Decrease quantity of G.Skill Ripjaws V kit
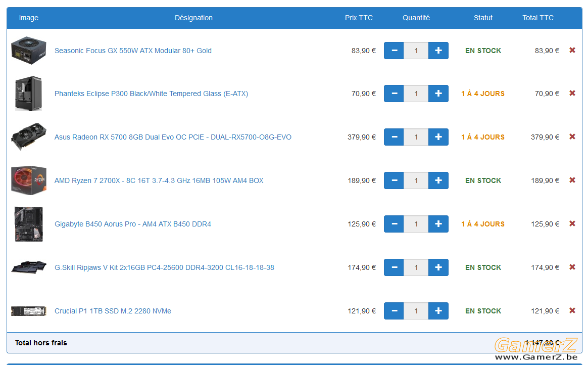The image size is (588, 365). (x=394, y=267)
